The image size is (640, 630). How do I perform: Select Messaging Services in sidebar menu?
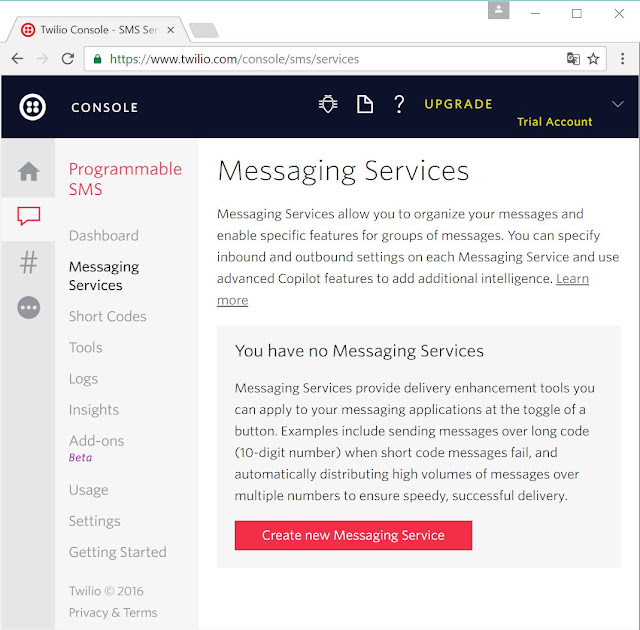click(104, 276)
